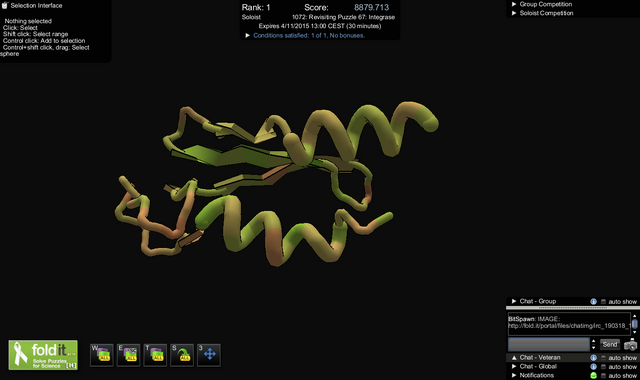The width and height of the screenshot is (640, 380).
Task: Click the chat message input field
Action: click(549, 344)
